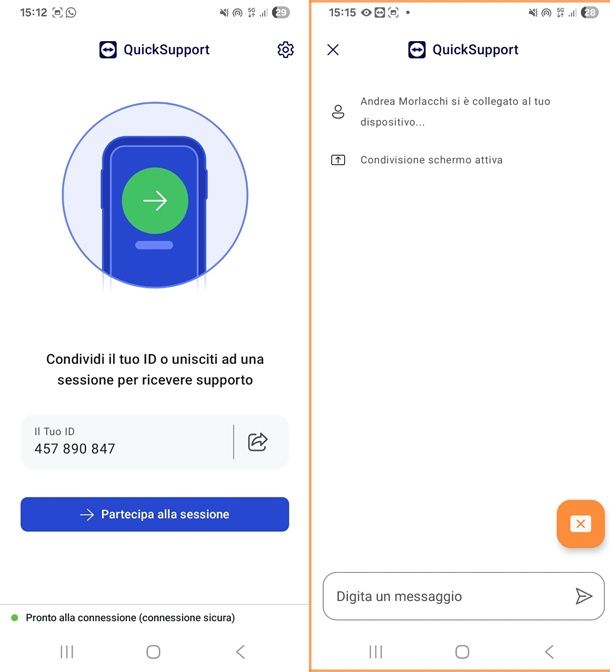The width and height of the screenshot is (610, 672).
Task: Select the ID number 457 890 847
Action: [x=75, y=449]
